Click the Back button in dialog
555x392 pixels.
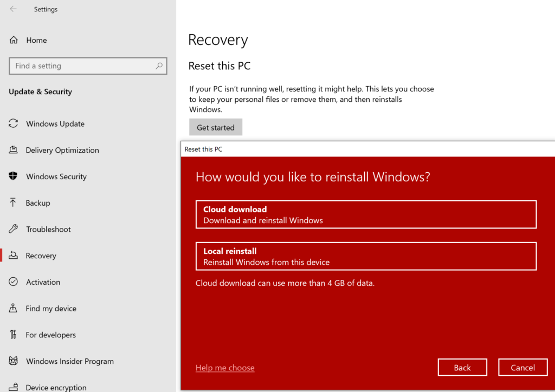point(462,368)
